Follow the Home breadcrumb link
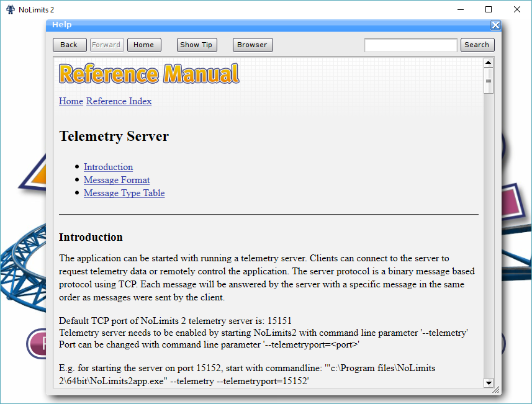 click(x=71, y=101)
